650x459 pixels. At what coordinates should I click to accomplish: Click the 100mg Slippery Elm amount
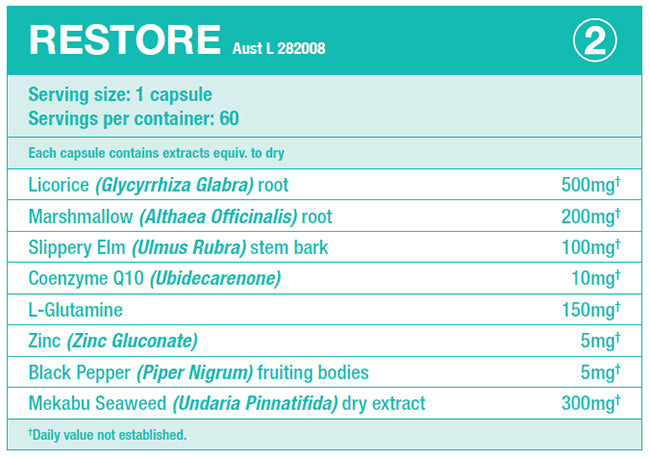click(589, 247)
